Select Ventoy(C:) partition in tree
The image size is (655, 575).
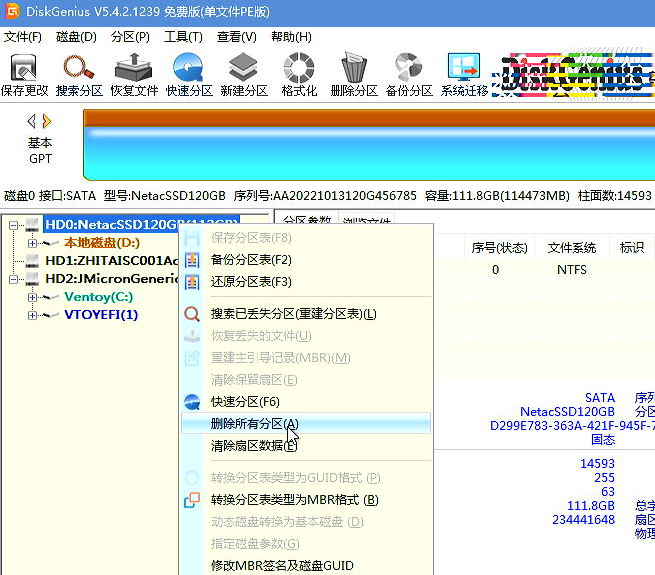tap(99, 297)
